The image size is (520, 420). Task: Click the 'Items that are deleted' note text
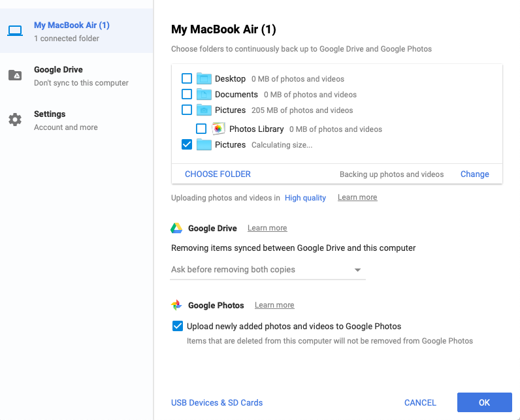(330, 341)
